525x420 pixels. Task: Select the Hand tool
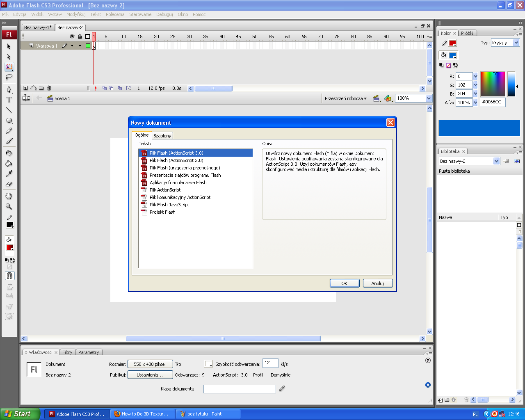point(9,196)
